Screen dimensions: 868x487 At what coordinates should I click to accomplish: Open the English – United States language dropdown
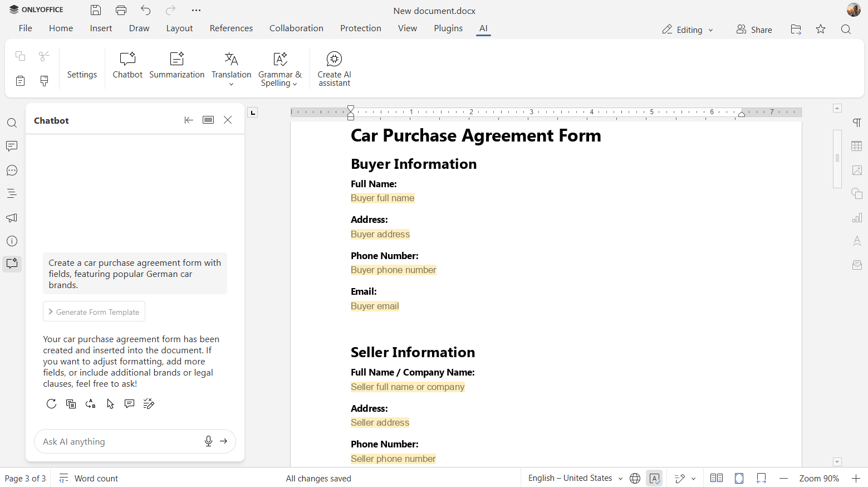click(x=573, y=478)
